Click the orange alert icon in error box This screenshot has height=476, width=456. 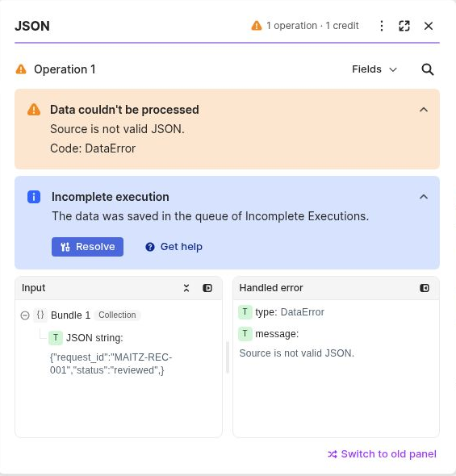(x=34, y=110)
